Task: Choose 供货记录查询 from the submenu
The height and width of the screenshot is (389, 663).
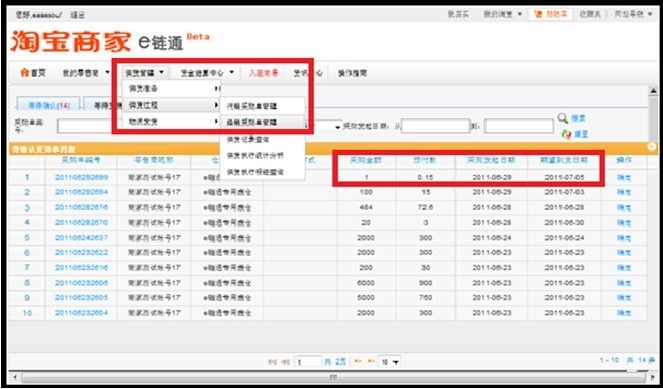Action: (247, 139)
